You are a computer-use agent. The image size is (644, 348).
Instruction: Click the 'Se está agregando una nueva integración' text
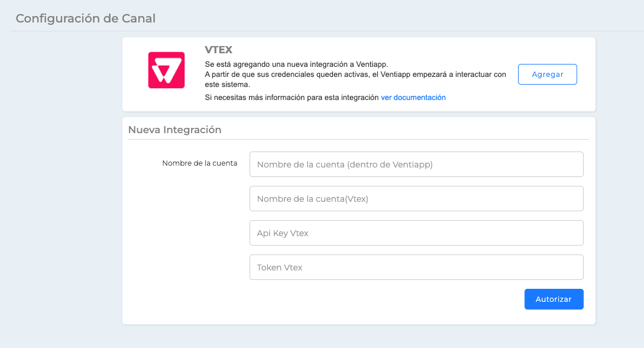[x=296, y=64]
